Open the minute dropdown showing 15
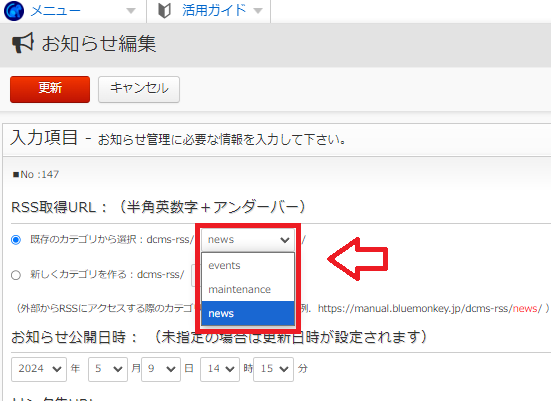The width and height of the screenshot is (551, 401). point(273,369)
